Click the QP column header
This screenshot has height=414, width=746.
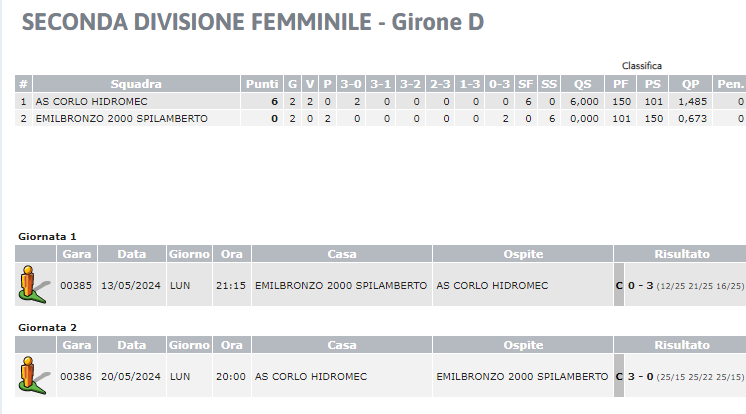[x=690, y=84]
